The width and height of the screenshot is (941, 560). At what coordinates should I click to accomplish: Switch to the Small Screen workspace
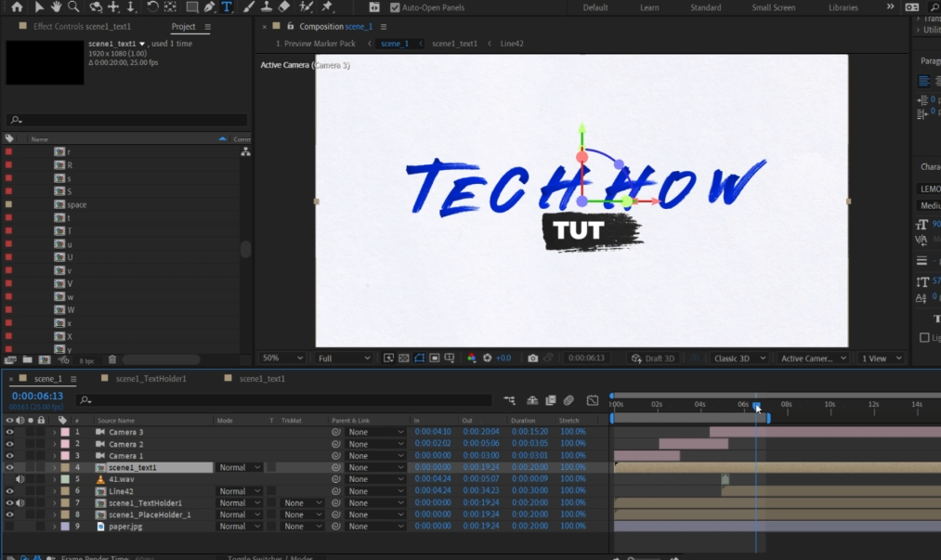[772, 7]
